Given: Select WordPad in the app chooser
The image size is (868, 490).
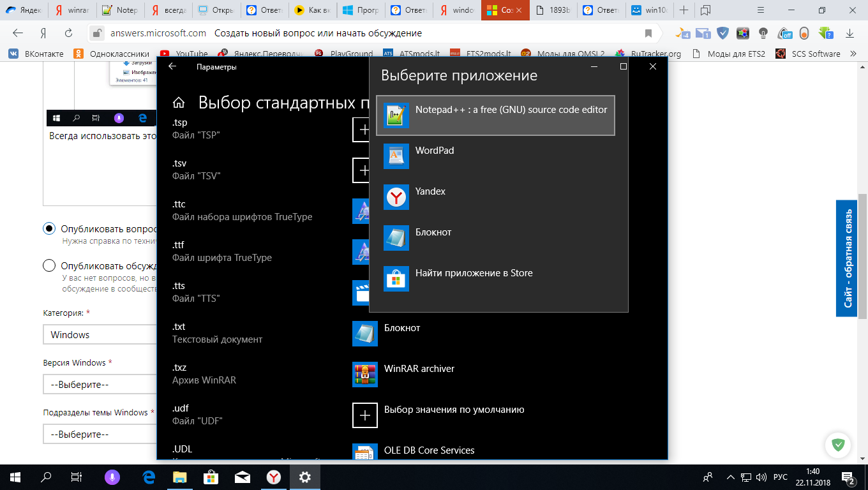Looking at the screenshot, I should [495, 156].
